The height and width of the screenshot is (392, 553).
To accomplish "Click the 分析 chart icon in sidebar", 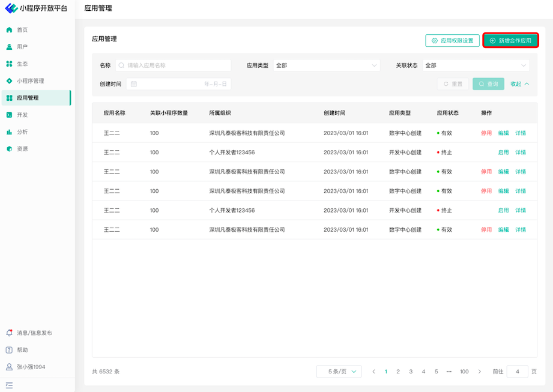I will point(9,132).
